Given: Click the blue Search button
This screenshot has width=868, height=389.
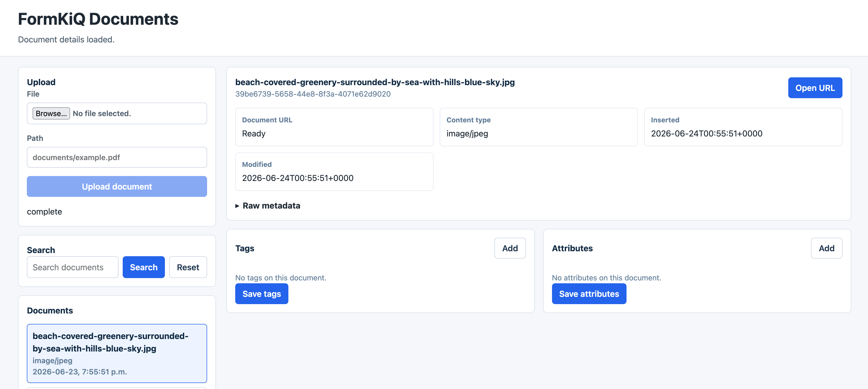Looking at the screenshot, I should (144, 267).
